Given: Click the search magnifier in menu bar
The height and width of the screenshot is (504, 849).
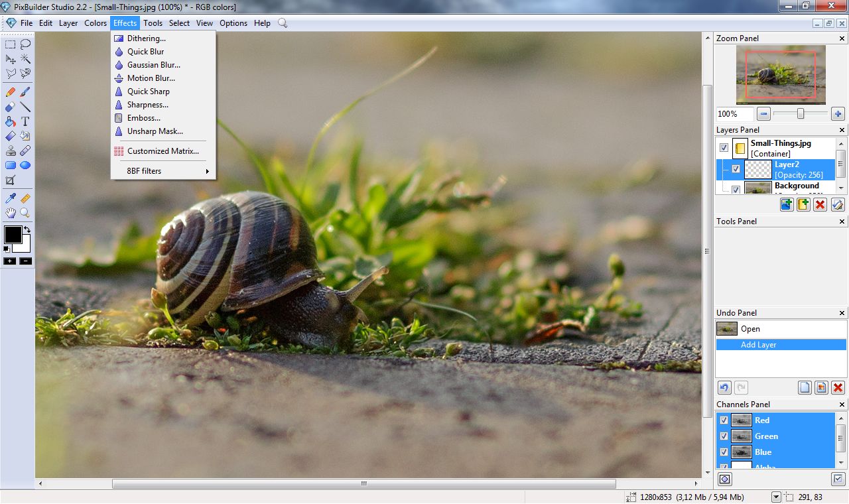Looking at the screenshot, I should pyautogui.click(x=283, y=23).
